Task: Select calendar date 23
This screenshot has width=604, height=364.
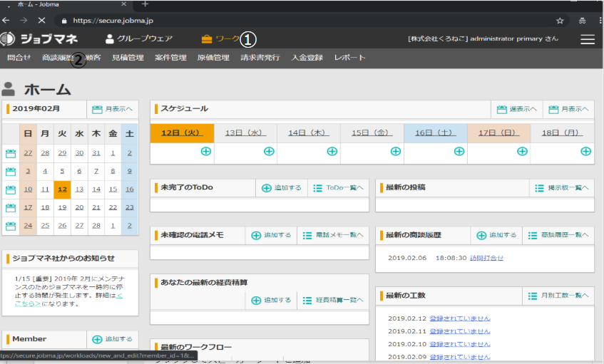Action: pos(130,207)
